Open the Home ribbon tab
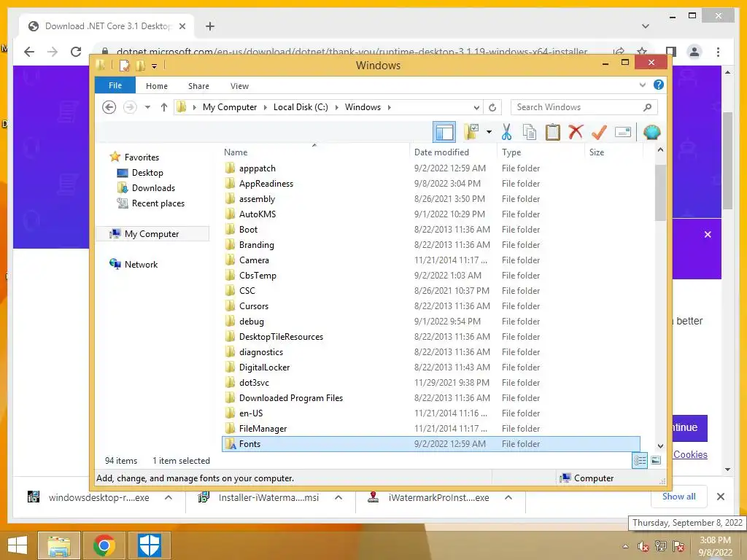 pyautogui.click(x=157, y=86)
